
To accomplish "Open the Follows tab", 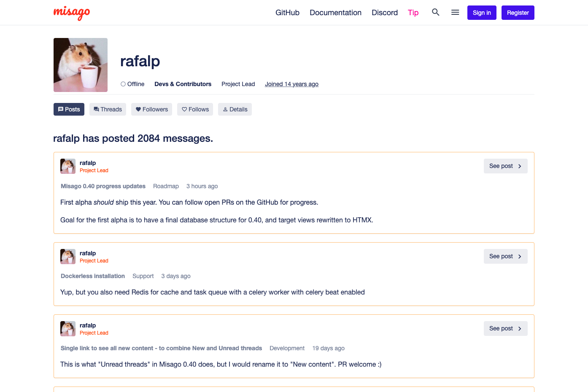I will click(x=195, y=109).
